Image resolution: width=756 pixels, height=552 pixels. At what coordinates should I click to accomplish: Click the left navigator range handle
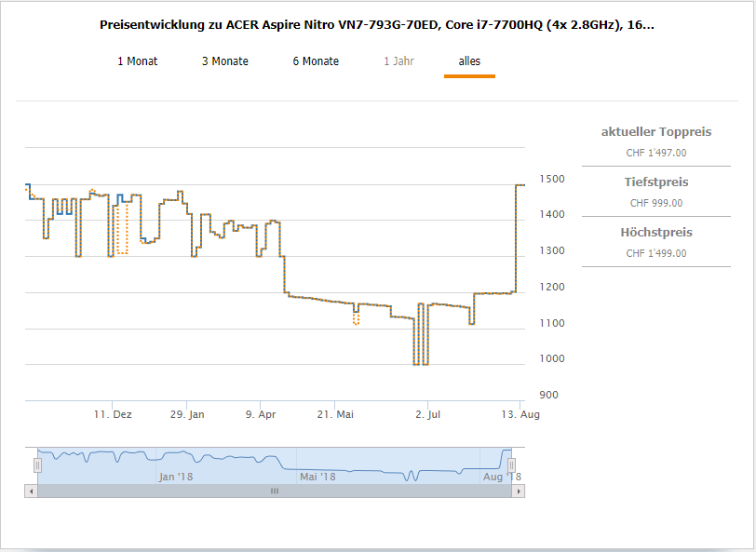(x=38, y=464)
